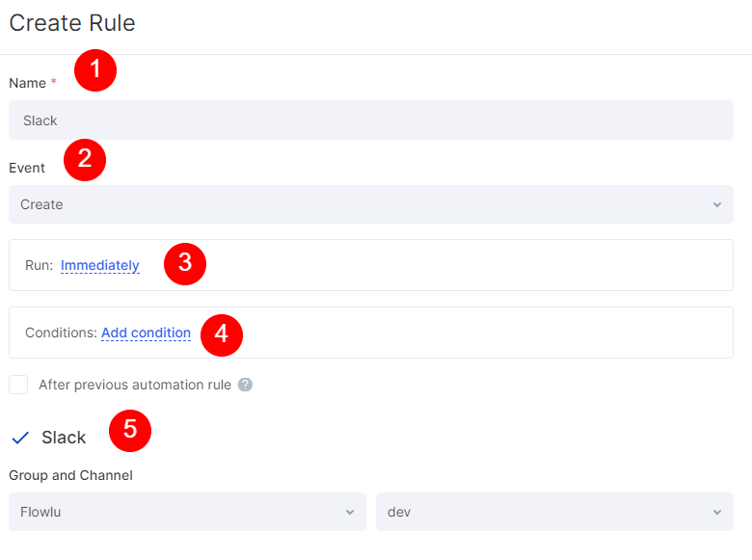Click the red number 5 marker
The image size is (752, 560).
(x=130, y=431)
